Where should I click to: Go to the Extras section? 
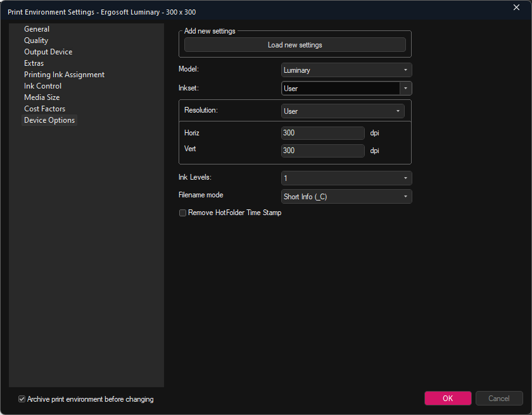[34, 63]
